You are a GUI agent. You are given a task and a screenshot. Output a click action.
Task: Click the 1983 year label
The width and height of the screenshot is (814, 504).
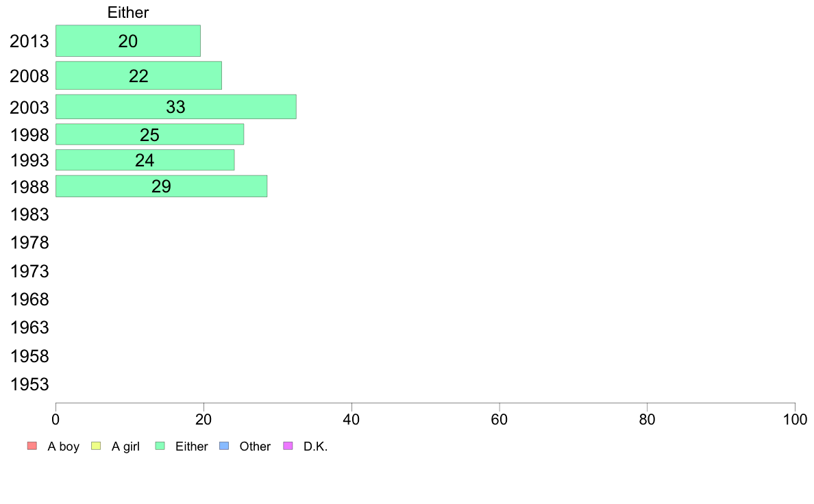pos(29,214)
